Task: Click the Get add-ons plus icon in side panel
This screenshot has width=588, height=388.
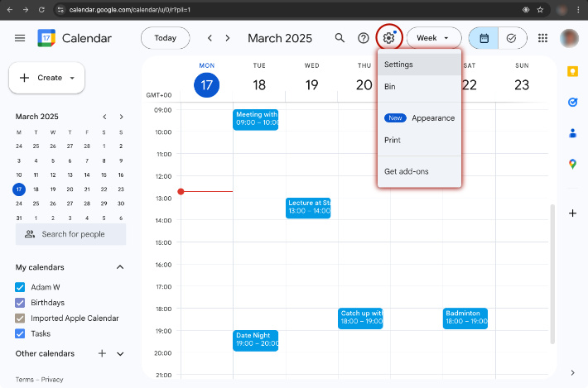Action: point(572,213)
